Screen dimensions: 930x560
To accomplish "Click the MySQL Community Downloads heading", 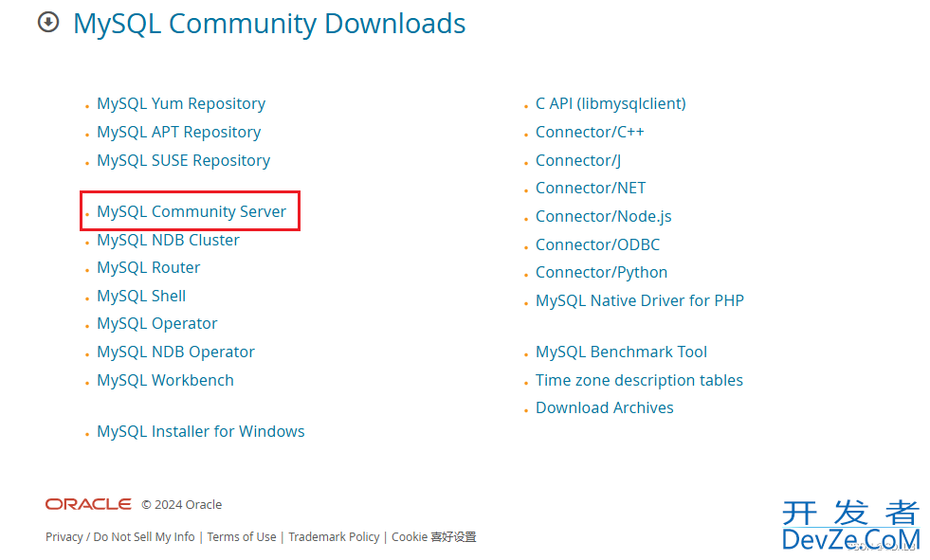I will pos(269,24).
